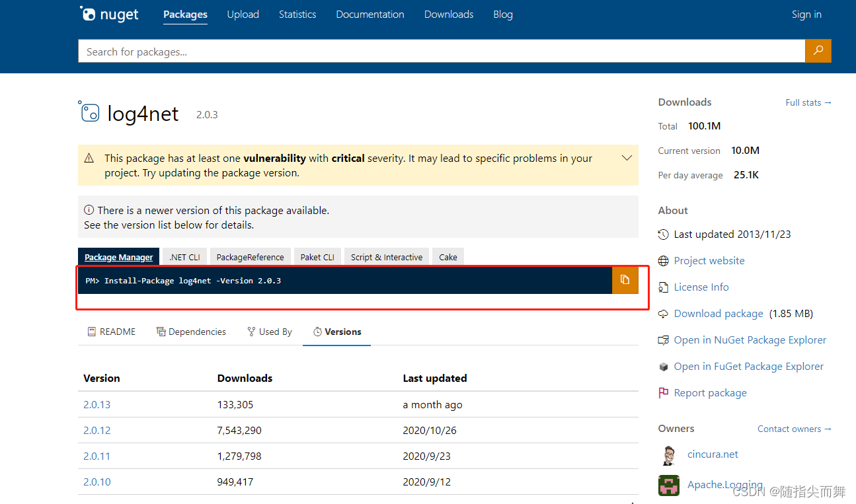
Task: Copy the Install-Package command
Action: tap(625, 280)
